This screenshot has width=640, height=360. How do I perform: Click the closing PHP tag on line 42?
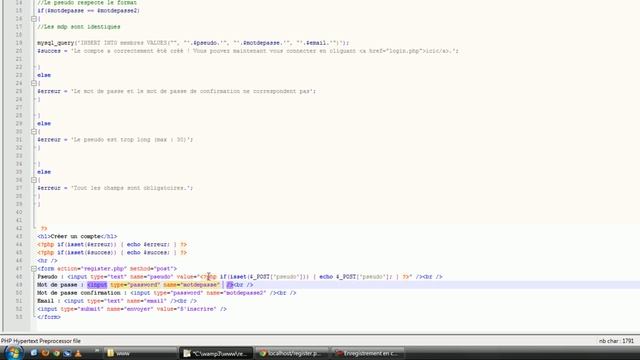[44, 229]
